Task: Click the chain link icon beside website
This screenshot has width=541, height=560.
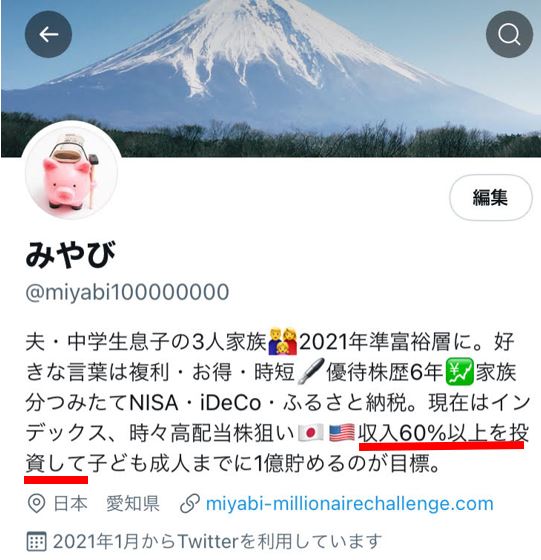Action: click(x=190, y=504)
